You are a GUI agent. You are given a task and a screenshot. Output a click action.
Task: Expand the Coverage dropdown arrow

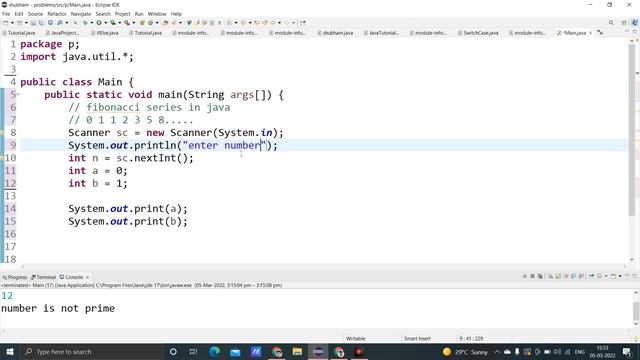coord(120,23)
